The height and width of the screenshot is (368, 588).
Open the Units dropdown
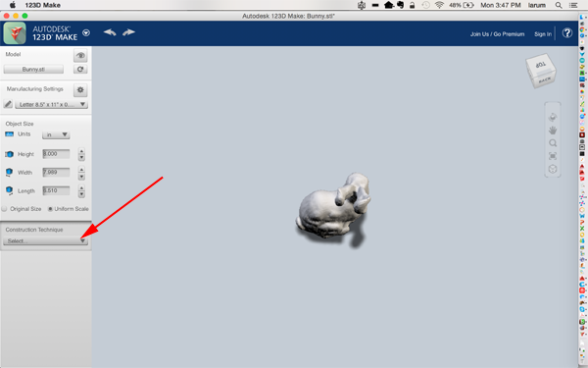click(x=56, y=134)
